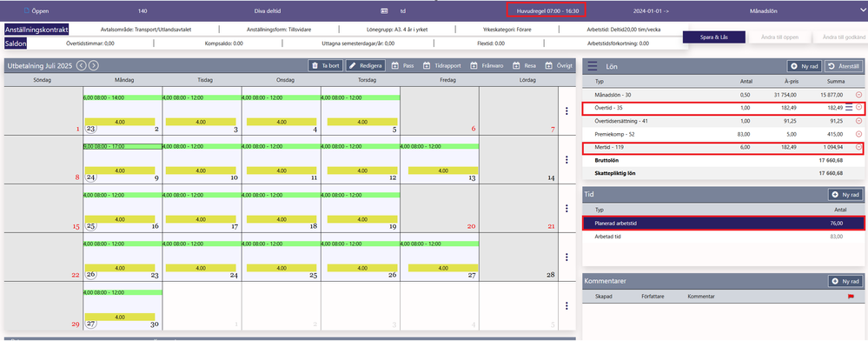
Task: Click the Typ column header in Lön
Action: pos(600,81)
